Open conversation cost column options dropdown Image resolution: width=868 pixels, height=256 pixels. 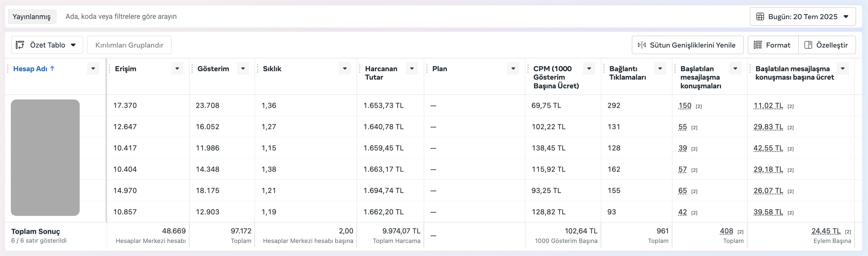click(x=843, y=68)
